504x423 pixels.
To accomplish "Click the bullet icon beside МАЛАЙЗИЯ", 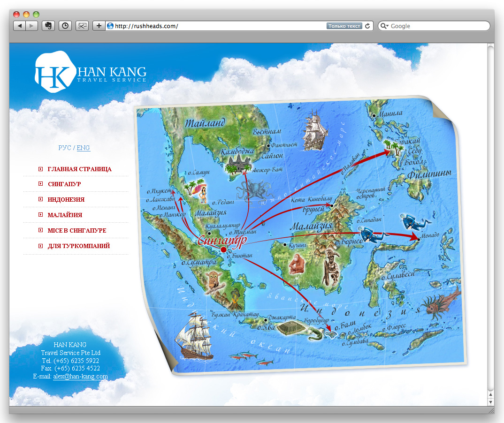I will pyautogui.click(x=40, y=215).
